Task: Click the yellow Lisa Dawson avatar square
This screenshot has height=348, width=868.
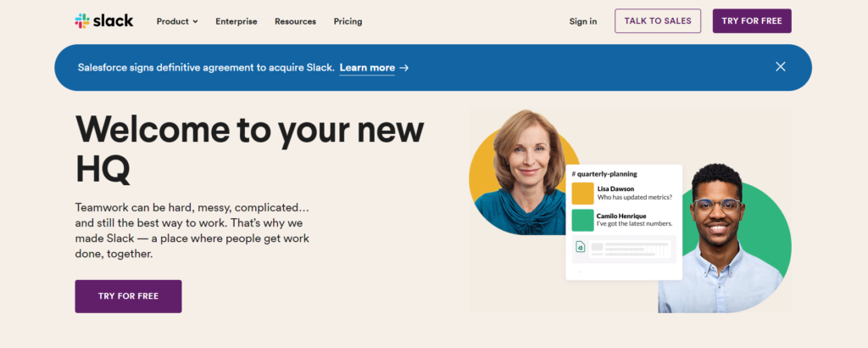Action: [582, 194]
